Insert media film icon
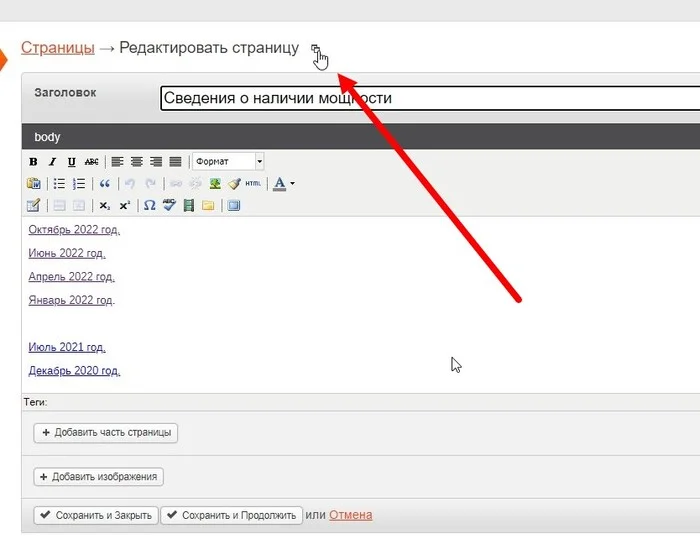Screen dimensions: 700x539 (189, 205)
